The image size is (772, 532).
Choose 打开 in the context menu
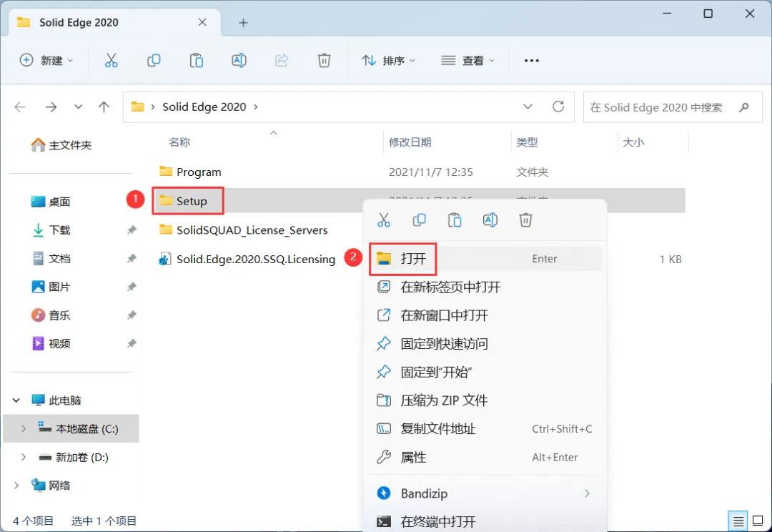(485, 259)
